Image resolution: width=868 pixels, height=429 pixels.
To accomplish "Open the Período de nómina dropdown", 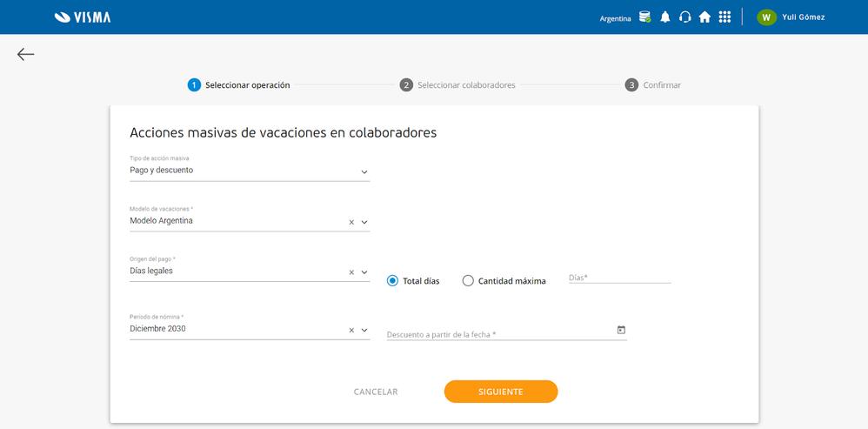I will click(364, 331).
